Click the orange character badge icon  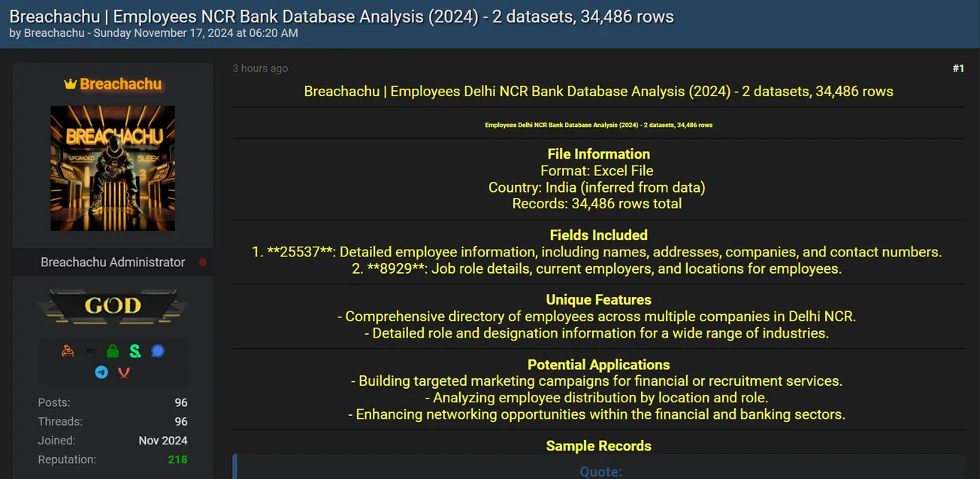[68, 351]
